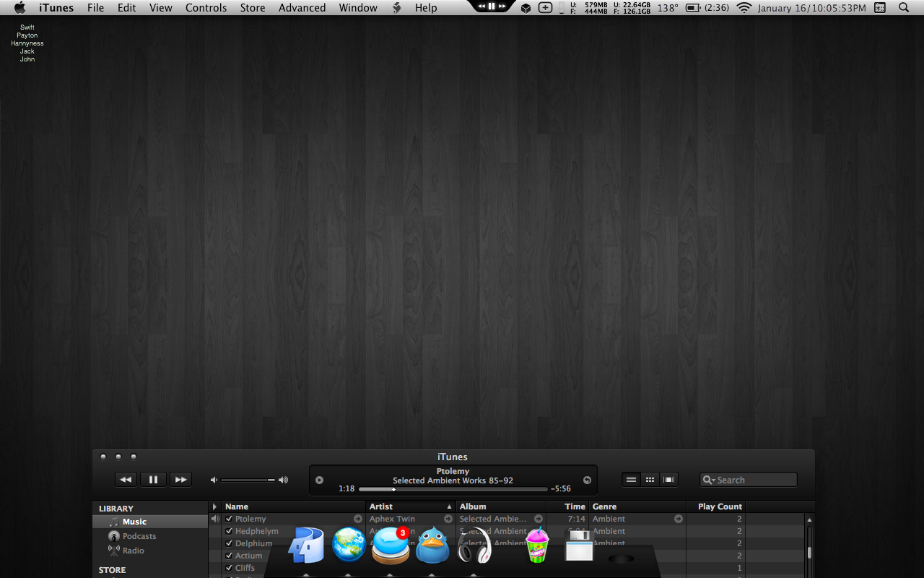924x578 pixels.
Task: Click the high volume speaker icon
Action: (x=283, y=480)
